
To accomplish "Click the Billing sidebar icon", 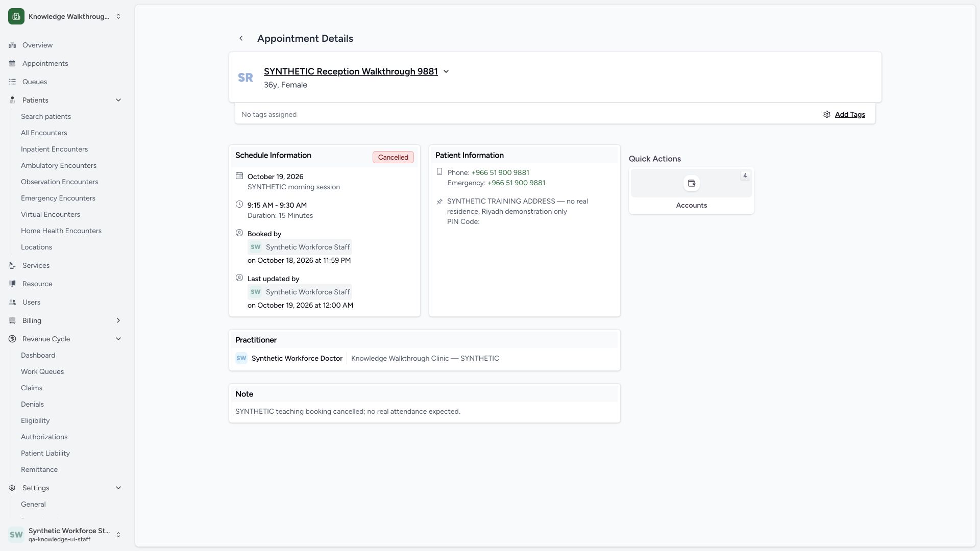I will 12,320.
